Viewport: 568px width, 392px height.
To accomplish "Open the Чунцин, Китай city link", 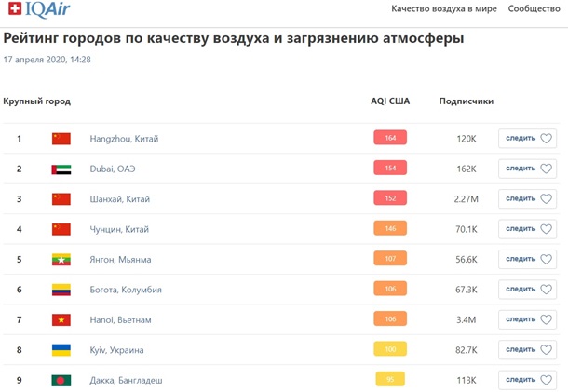I will (x=119, y=229).
